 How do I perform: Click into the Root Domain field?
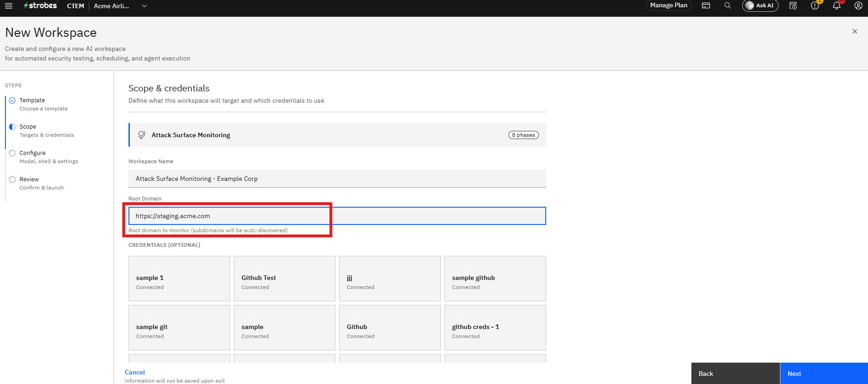[x=337, y=216]
